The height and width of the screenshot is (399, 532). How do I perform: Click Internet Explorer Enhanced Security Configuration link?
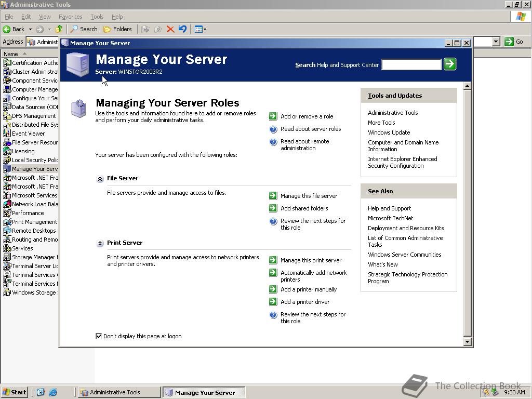[403, 162]
